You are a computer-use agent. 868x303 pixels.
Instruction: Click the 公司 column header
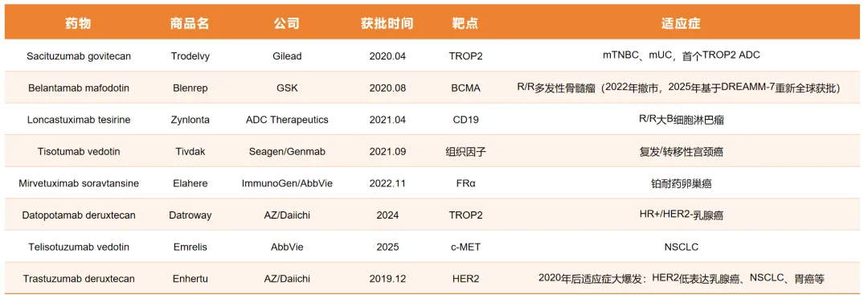[286, 23]
